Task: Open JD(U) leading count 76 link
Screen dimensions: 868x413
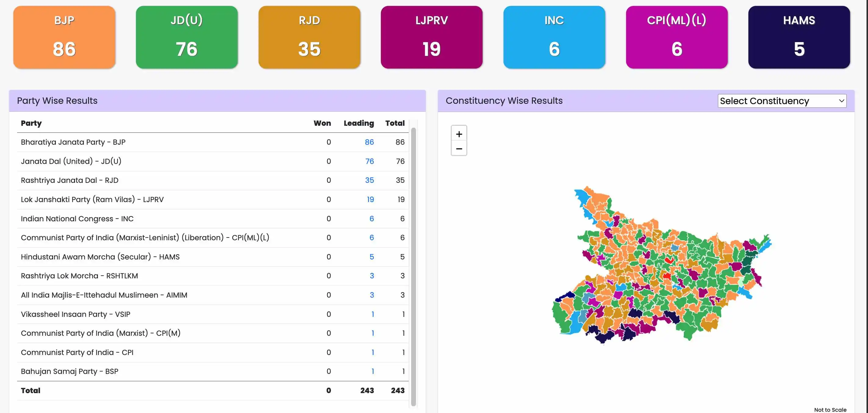Action: tap(369, 161)
